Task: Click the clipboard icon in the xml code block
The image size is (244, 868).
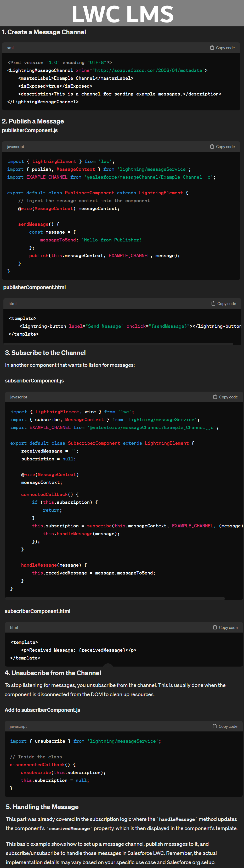Action: pos(212,48)
